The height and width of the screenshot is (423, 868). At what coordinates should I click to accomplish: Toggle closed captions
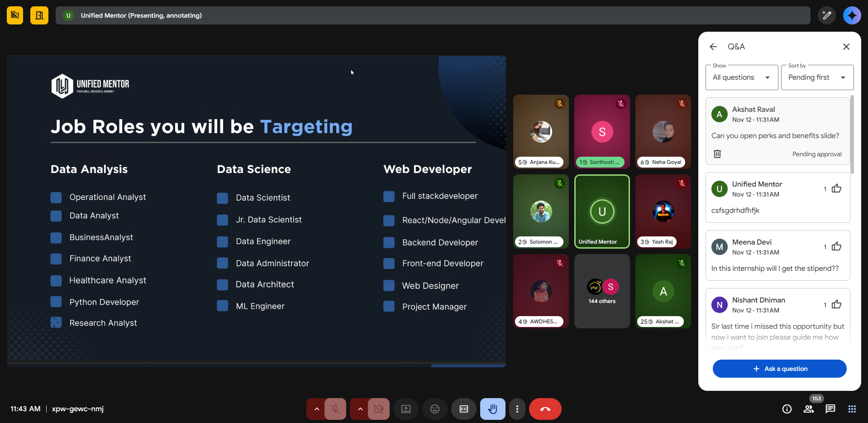pyautogui.click(x=463, y=409)
